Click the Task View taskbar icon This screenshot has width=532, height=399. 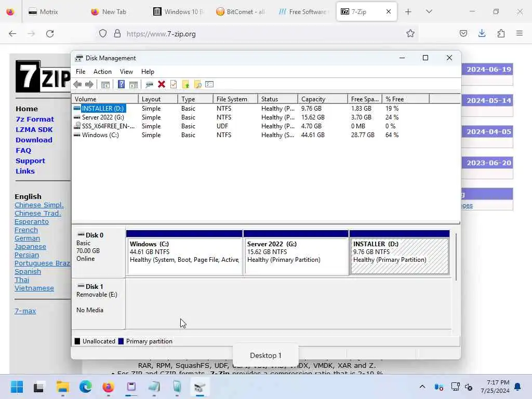click(x=39, y=387)
